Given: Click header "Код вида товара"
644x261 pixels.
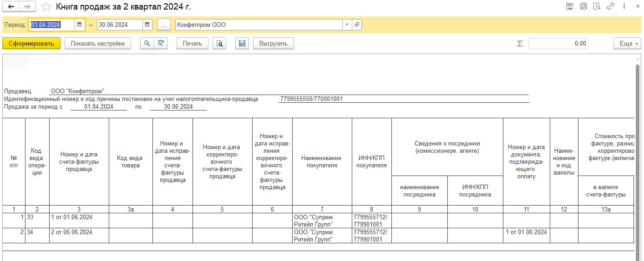Looking at the screenshot, I should tap(131, 162).
